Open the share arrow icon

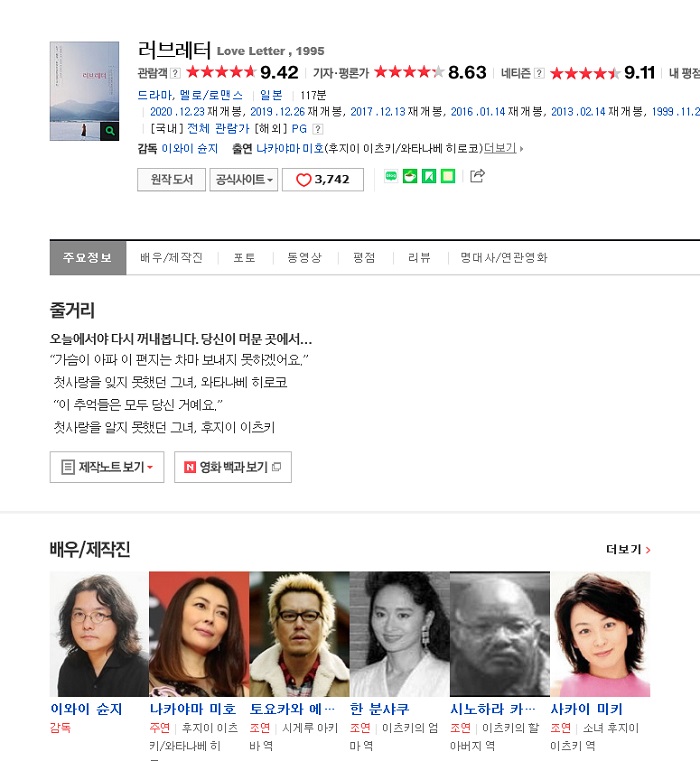click(477, 176)
